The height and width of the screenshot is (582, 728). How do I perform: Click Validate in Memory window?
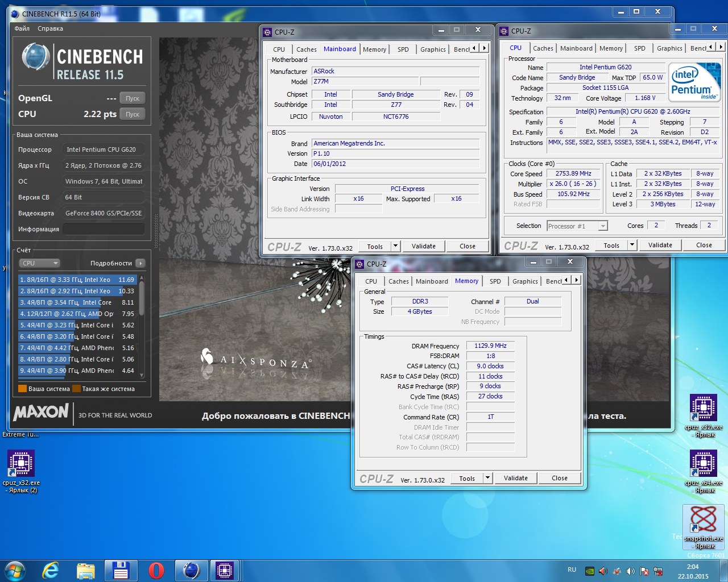click(x=516, y=478)
